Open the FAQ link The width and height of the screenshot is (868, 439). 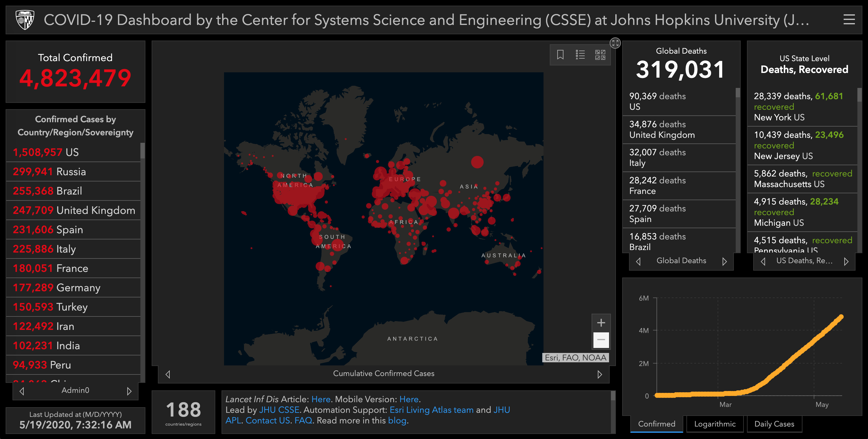pos(303,421)
